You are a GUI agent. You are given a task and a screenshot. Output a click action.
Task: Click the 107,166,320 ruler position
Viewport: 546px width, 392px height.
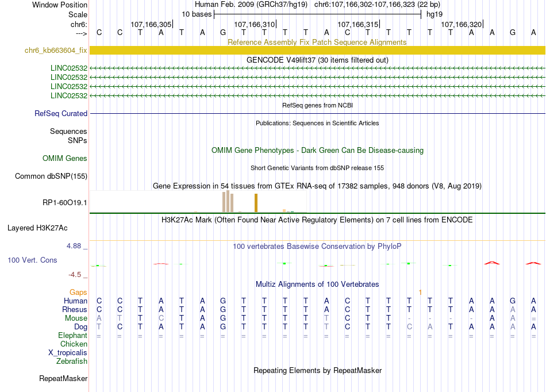click(462, 24)
